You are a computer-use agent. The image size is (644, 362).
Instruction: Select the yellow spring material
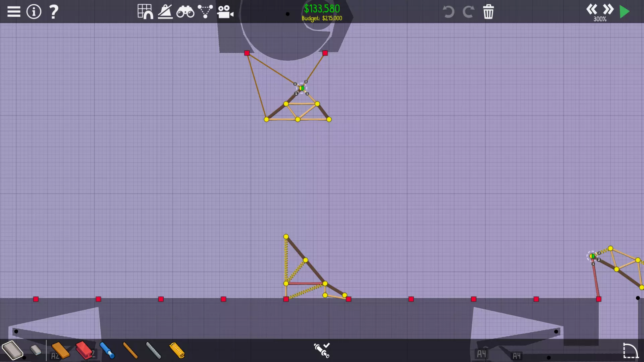[x=177, y=350]
